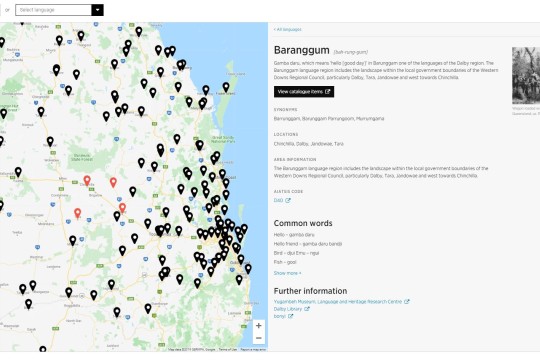Click the red pin east of Chinchilla
Viewport: 540px width, 360px height.
tap(113, 182)
